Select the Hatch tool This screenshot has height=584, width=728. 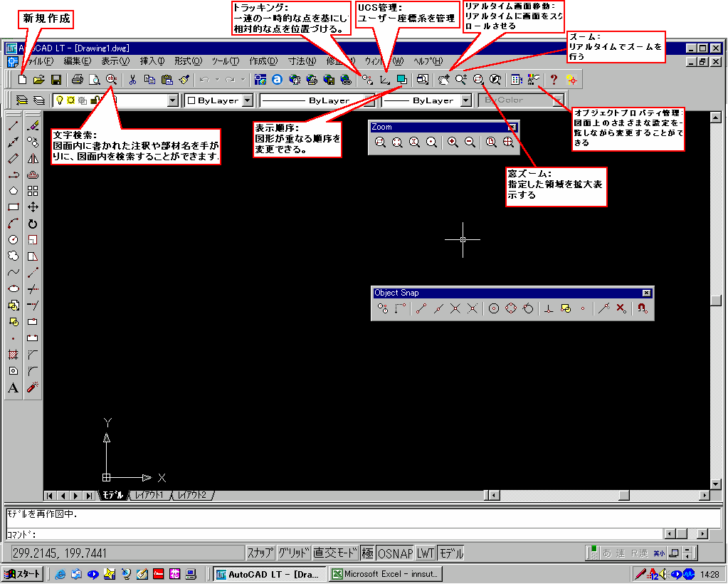14,355
